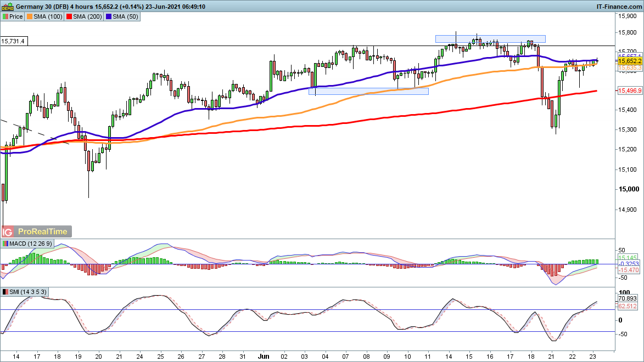Image resolution: width=644 pixels, height=362 pixels.
Task: Click the SMI indicator icon
Action: pyautogui.click(x=5, y=292)
